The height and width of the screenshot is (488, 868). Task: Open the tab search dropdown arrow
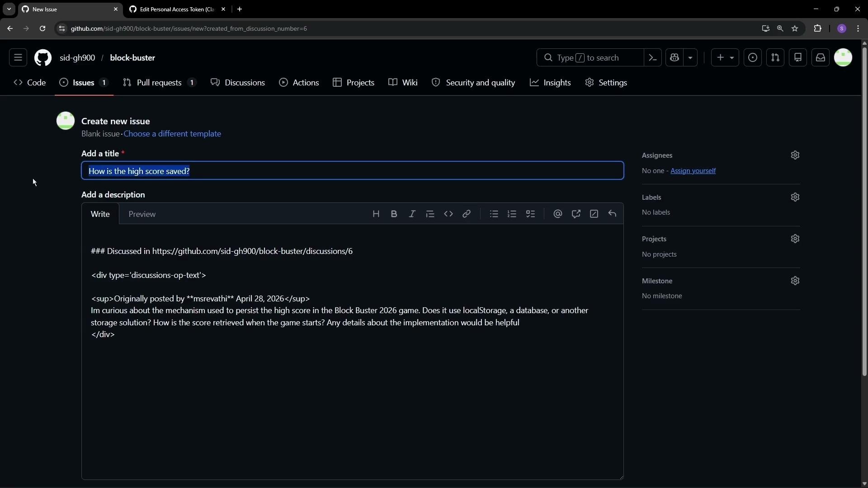(9, 9)
